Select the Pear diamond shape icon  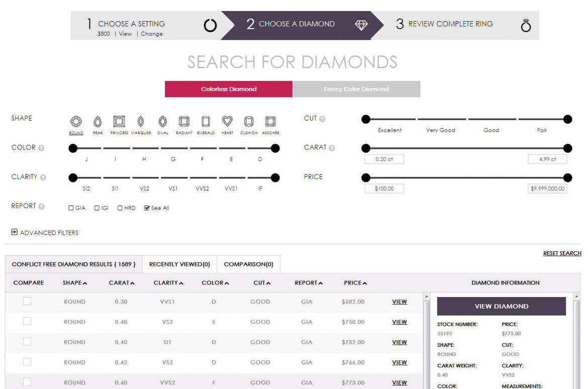[x=97, y=122]
